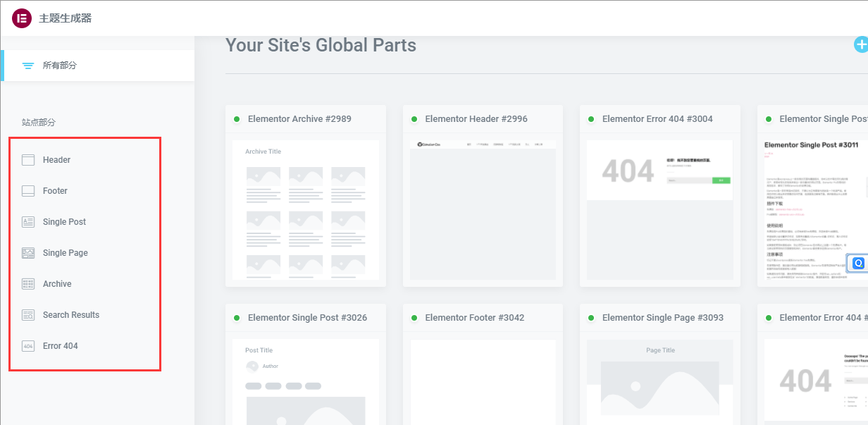Select the 所有部分 menu item
The image size is (868, 425).
point(60,66)
